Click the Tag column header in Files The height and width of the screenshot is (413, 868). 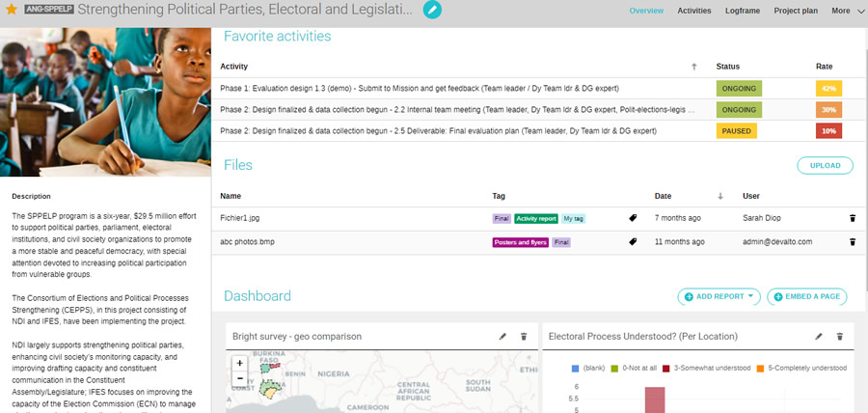[499, 196]
